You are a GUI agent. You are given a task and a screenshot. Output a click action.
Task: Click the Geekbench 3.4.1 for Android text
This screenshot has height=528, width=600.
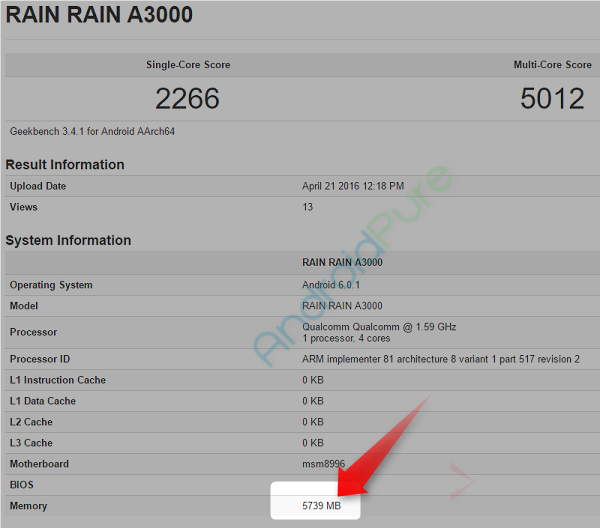coord(92,131)
